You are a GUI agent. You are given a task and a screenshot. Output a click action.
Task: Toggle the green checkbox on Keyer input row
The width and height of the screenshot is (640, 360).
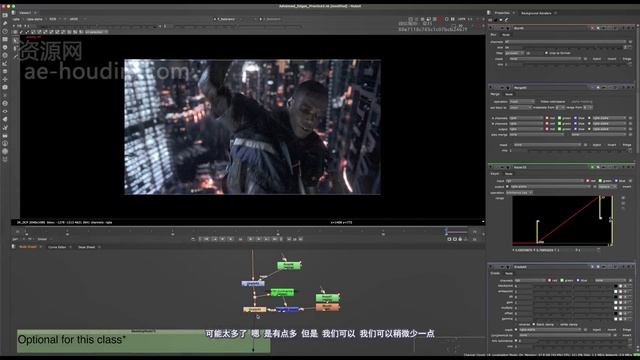pyautogui.click(x=600, y=180)
